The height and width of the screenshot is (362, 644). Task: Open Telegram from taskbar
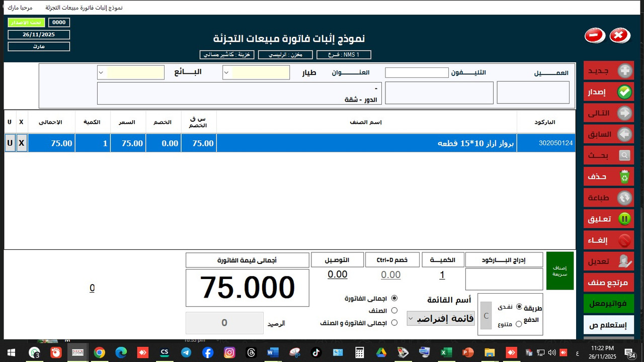point(186,353)
